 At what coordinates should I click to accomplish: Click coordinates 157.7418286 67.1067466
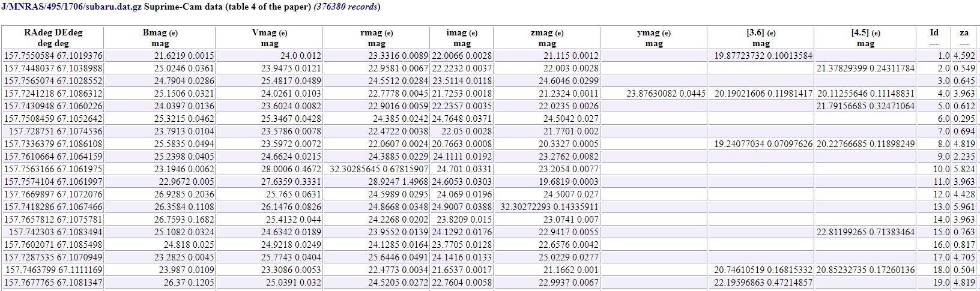coord(53,207)
